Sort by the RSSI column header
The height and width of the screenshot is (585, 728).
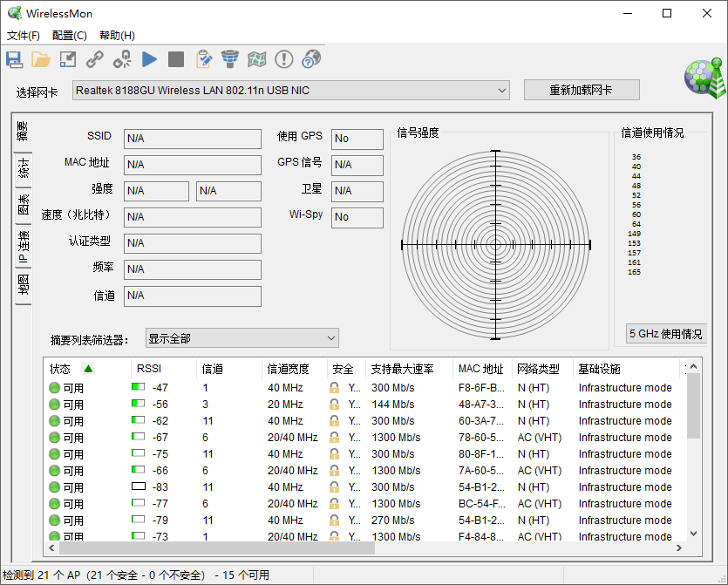(163, 369)
